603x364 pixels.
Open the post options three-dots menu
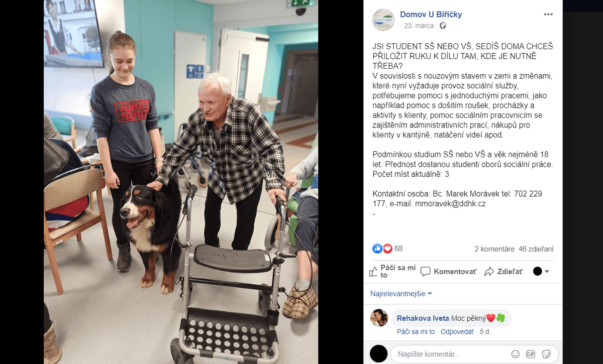point(548,14)
